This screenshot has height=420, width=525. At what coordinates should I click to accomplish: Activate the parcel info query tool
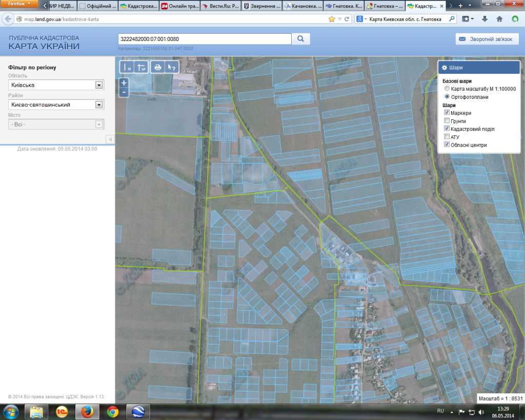pyautogui.click(x=172, y=67)
